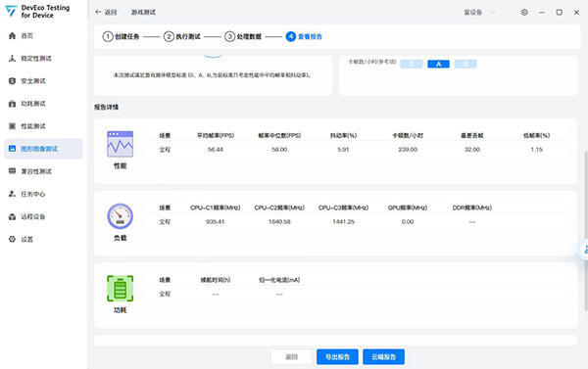The height and width of the screenshot is (369, 588).
Task: Select the B rating badge
Action: [465, 64]
